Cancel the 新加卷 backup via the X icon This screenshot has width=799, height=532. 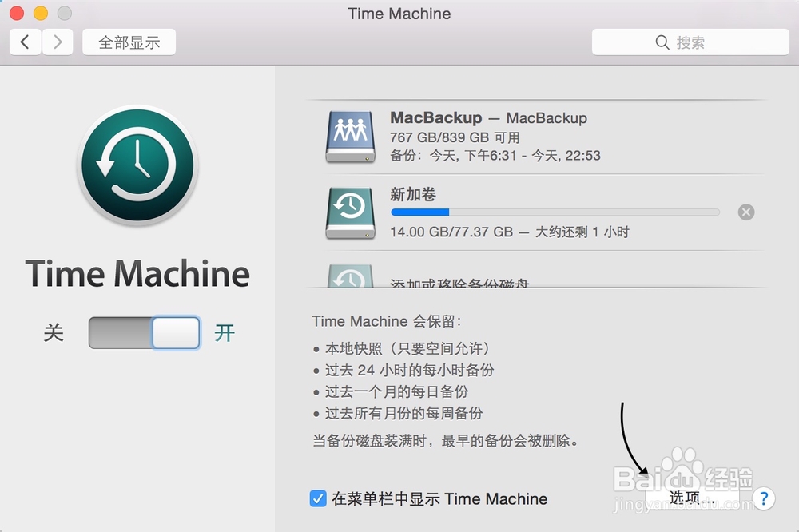[745, 212]
